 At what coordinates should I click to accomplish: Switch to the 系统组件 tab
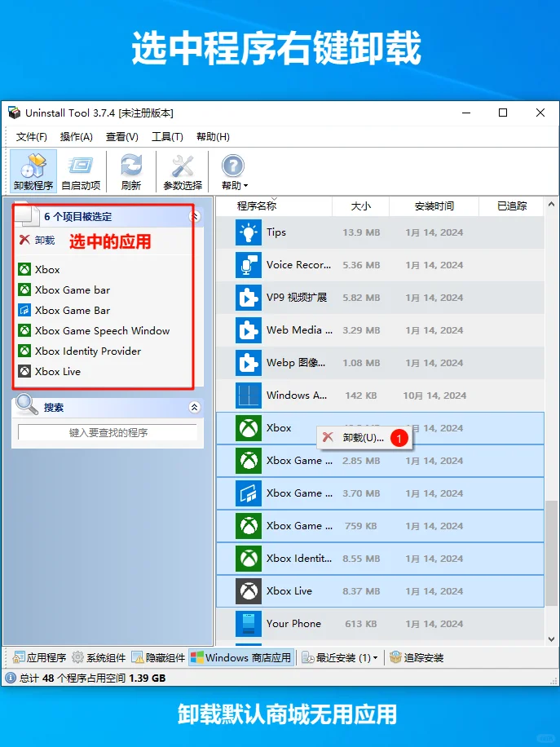pyautogui.click(x=99, y=657)
